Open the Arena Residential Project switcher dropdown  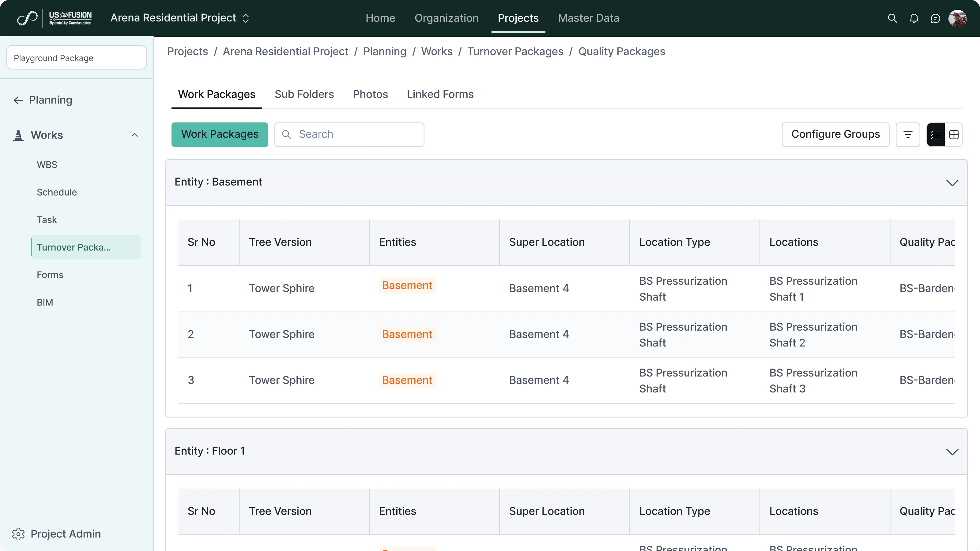[x=246, y=18]
